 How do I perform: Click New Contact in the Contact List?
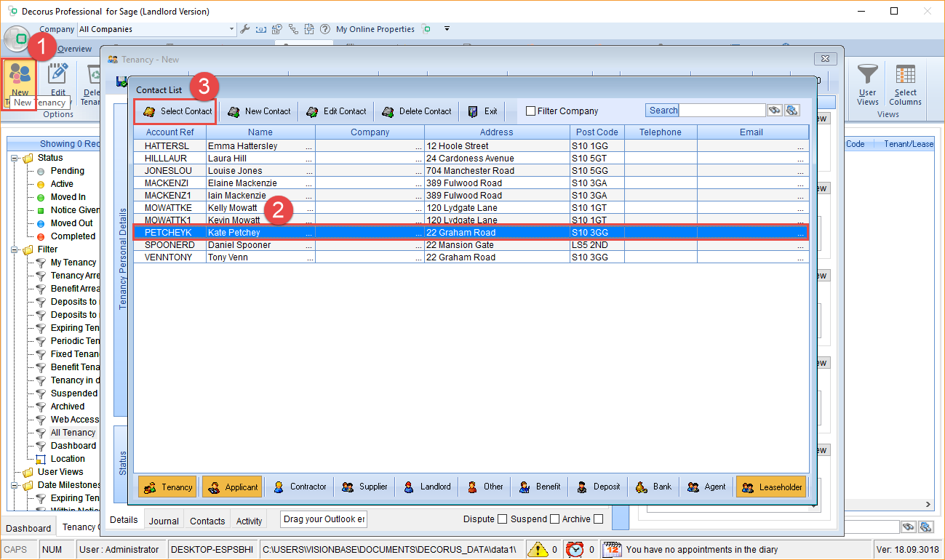pos(259,111)
